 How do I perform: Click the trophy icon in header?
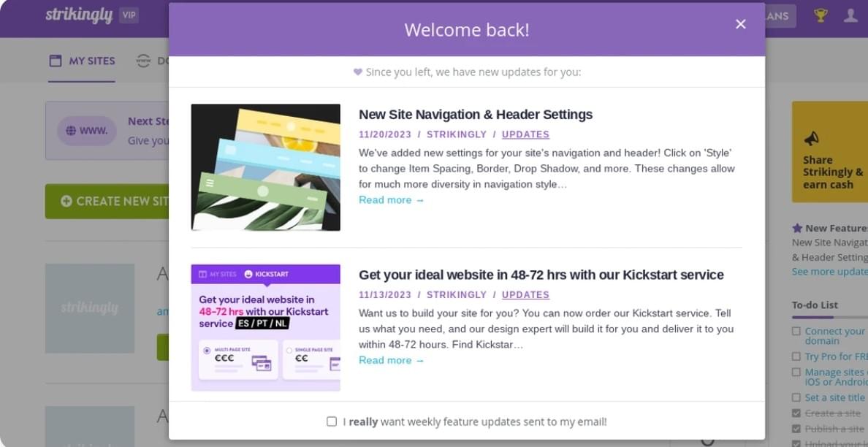pos(821,15)
